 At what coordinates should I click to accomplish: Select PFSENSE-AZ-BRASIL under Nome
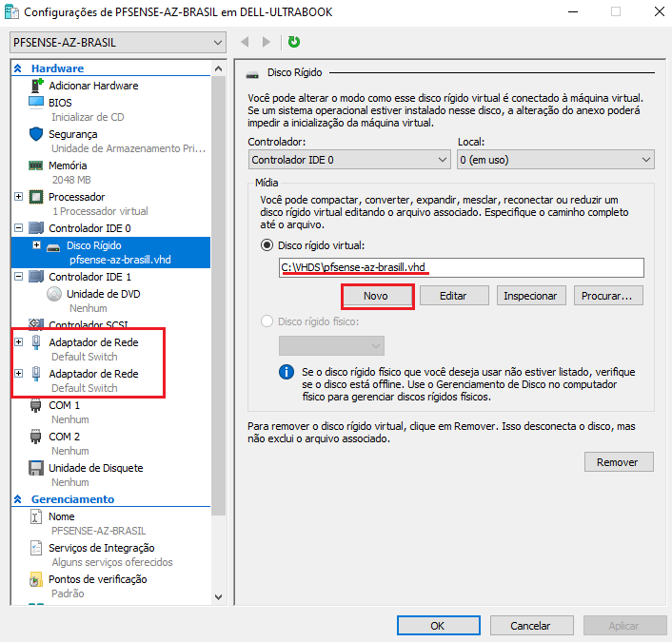(99, 531)
